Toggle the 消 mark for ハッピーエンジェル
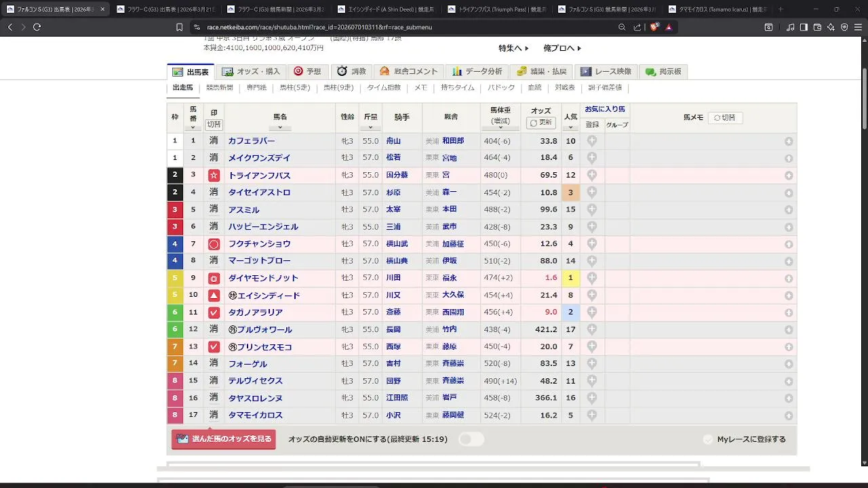Viewport: 868px width, 488px height. point(214,226)
